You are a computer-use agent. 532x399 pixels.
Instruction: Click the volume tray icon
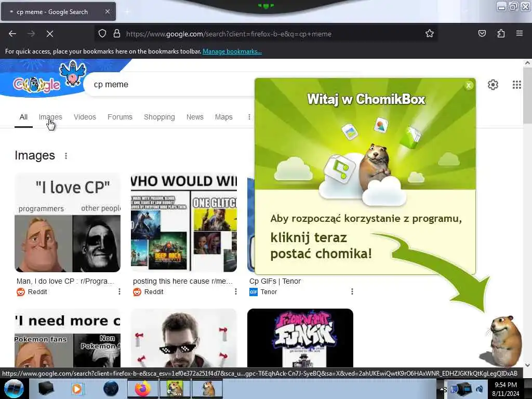click(x=480, y=389)
